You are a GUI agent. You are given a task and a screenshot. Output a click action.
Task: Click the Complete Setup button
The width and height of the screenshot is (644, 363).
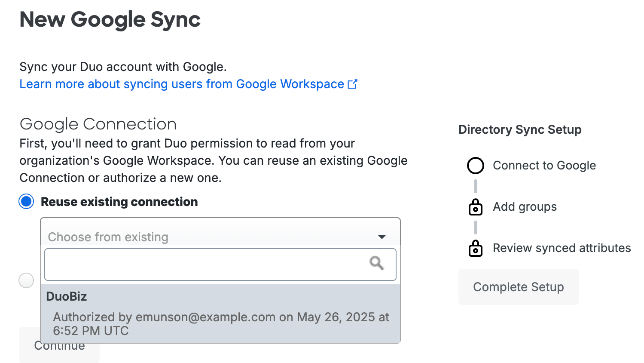(518, 287)
